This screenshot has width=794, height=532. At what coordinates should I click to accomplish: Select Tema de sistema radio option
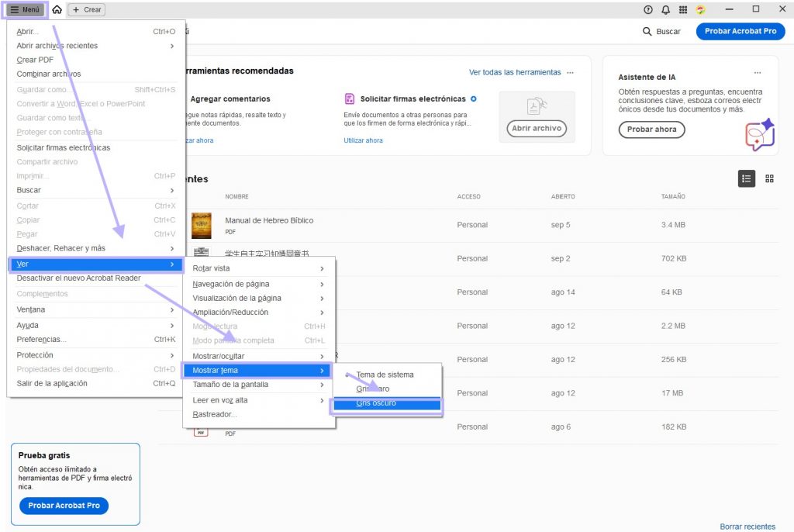(388, 375)
